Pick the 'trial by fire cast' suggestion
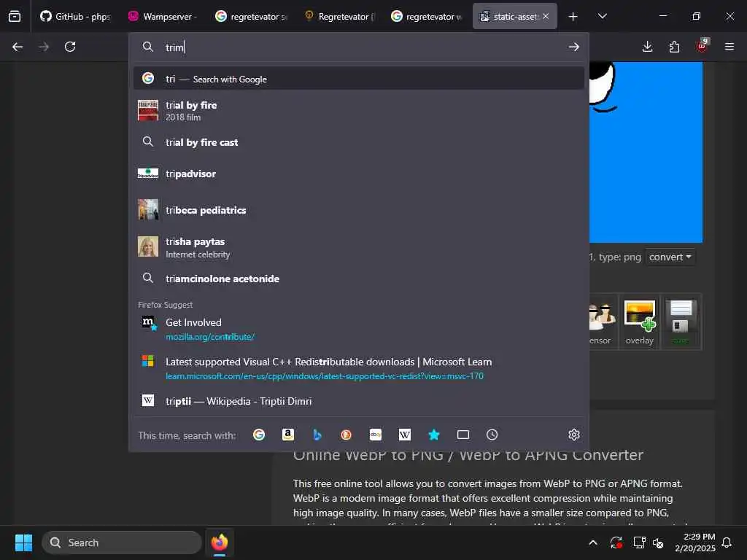Viewport: 747px width, 560px height. click(x=359, y=142)
